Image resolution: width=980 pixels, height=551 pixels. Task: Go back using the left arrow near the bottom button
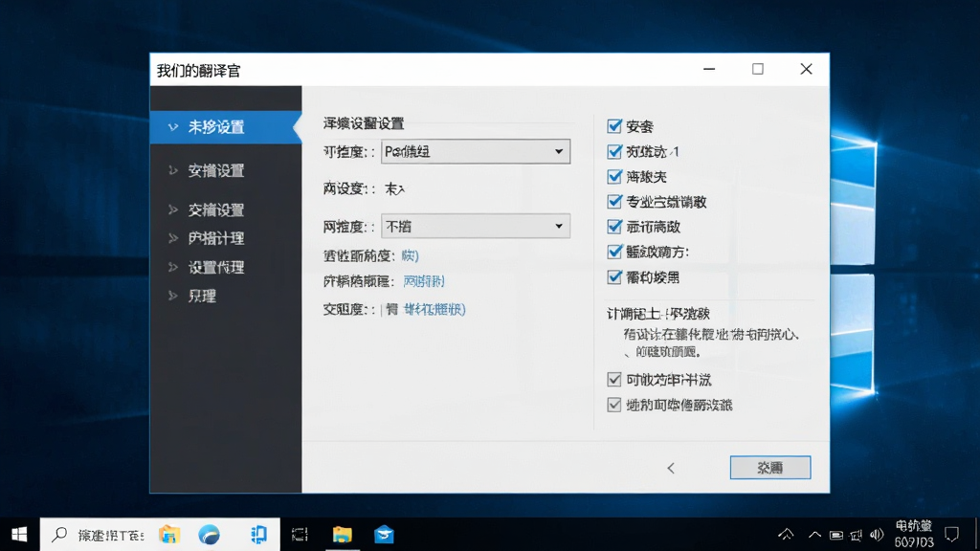(x=671, y=468)
